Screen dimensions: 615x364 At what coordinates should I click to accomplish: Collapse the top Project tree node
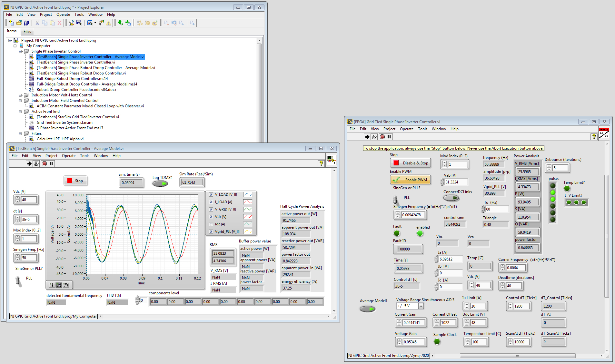(x=10, y=40)
